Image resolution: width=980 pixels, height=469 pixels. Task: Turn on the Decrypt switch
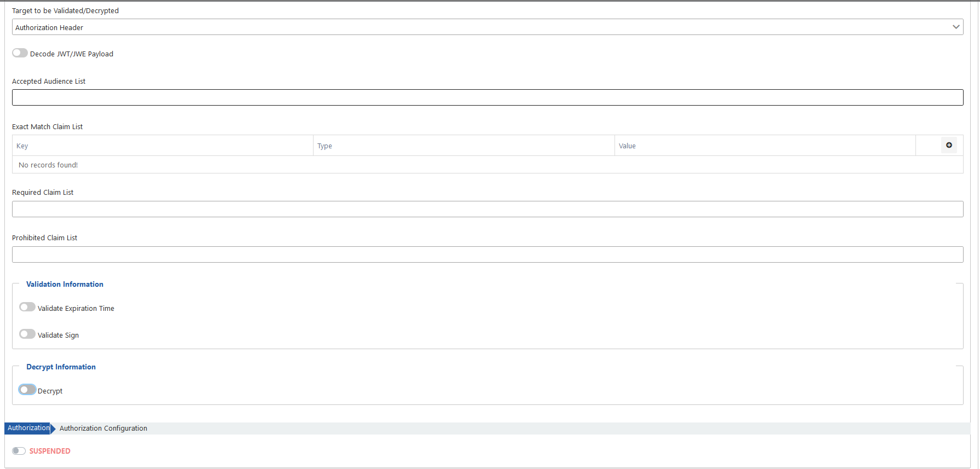27,390
